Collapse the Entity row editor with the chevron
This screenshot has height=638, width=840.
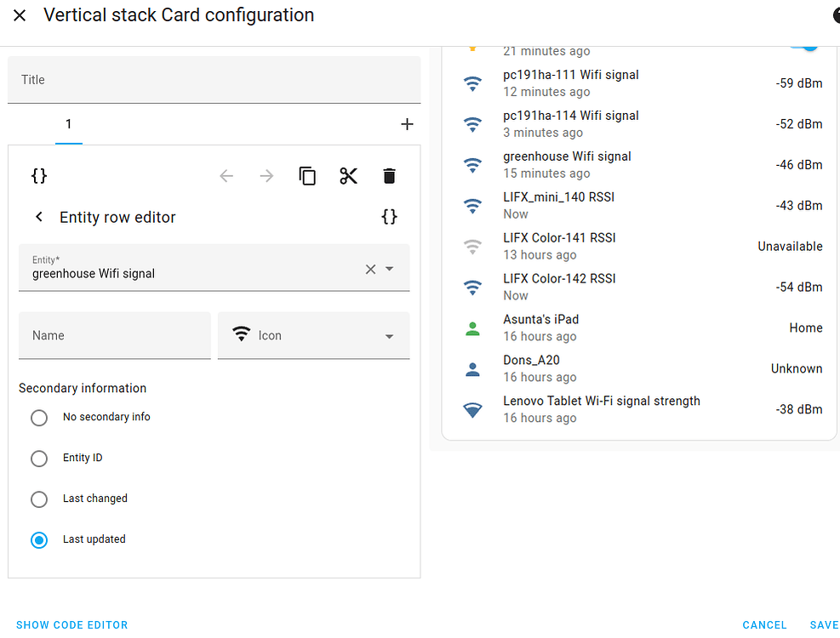tap(38, 217)
